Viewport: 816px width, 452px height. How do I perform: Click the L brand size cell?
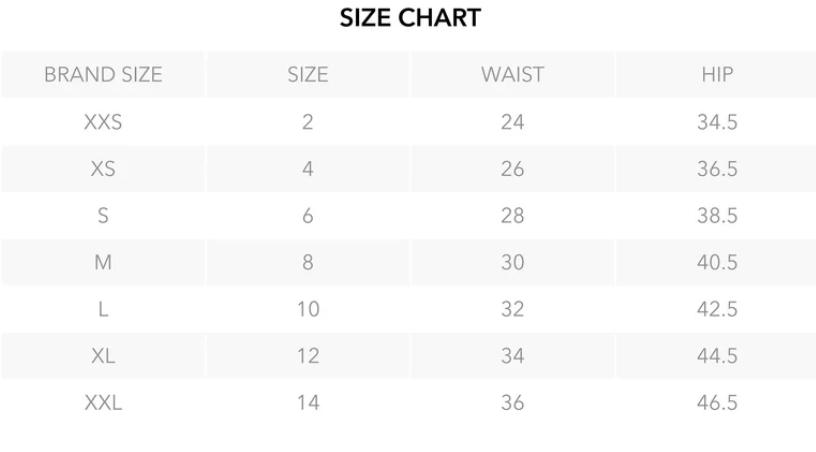coord(103,309)
